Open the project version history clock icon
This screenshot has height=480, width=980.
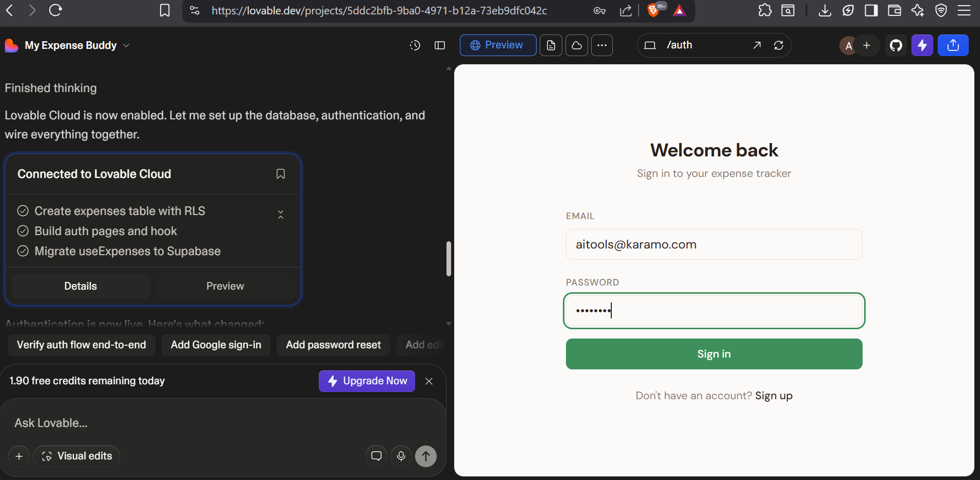tap(415, 45)
